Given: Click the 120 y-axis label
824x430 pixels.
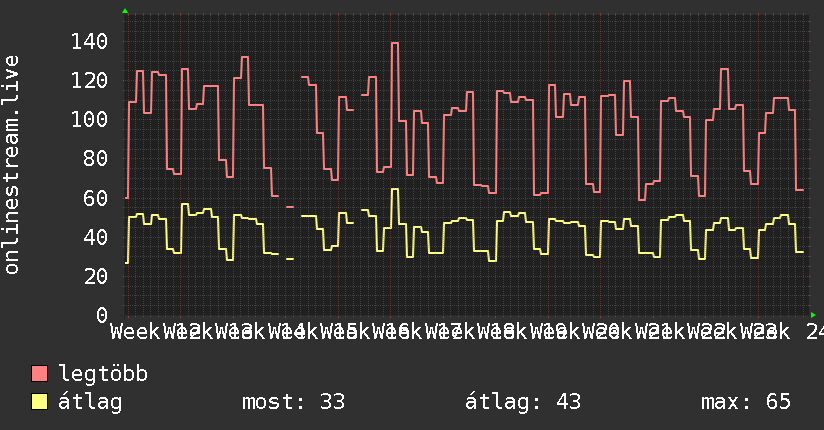Looking at the screenshot, I should pos(89,80).
